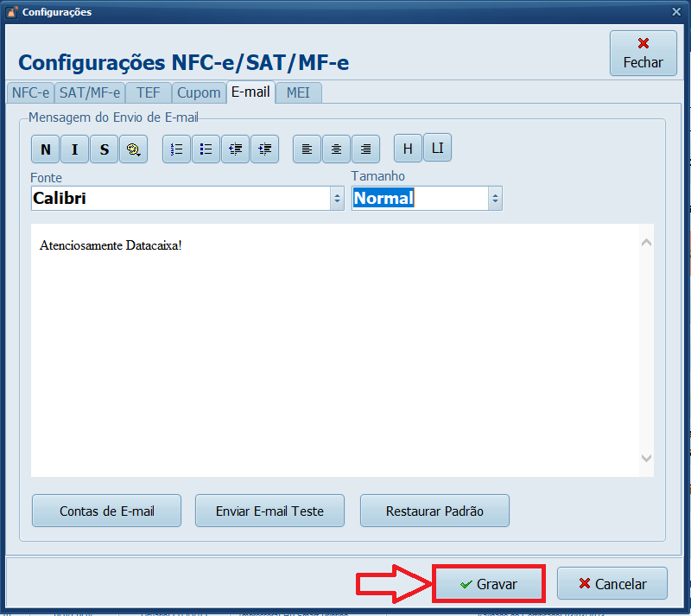Expand the Tamanho size dropdown

495,199
